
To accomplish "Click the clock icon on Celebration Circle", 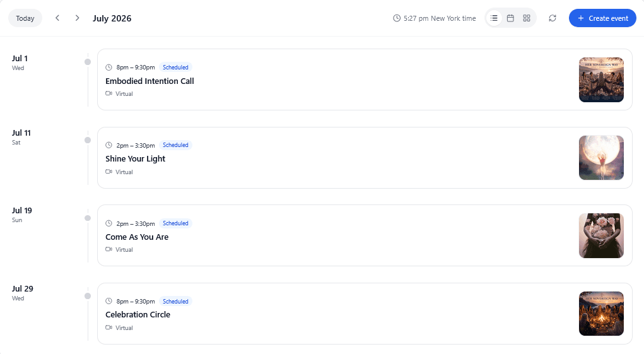I will [109, 301].
